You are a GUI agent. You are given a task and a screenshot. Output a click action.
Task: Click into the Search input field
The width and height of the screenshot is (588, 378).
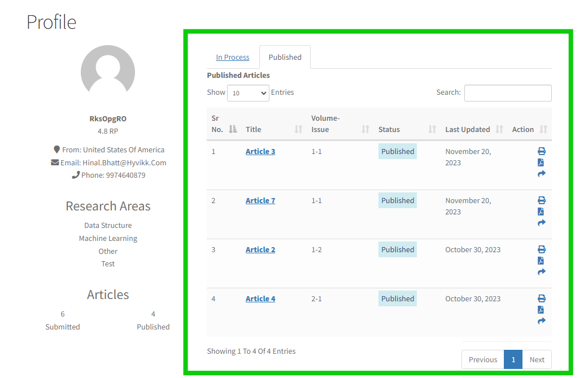[508, 93]
